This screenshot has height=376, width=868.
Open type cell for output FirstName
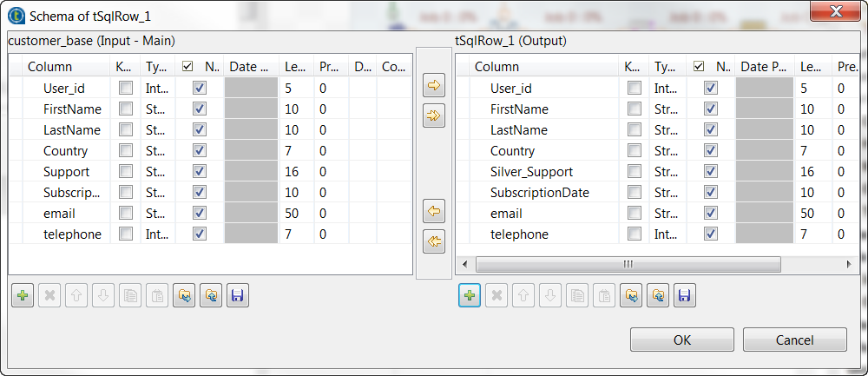pyautogui.click(x=668, y=109)
